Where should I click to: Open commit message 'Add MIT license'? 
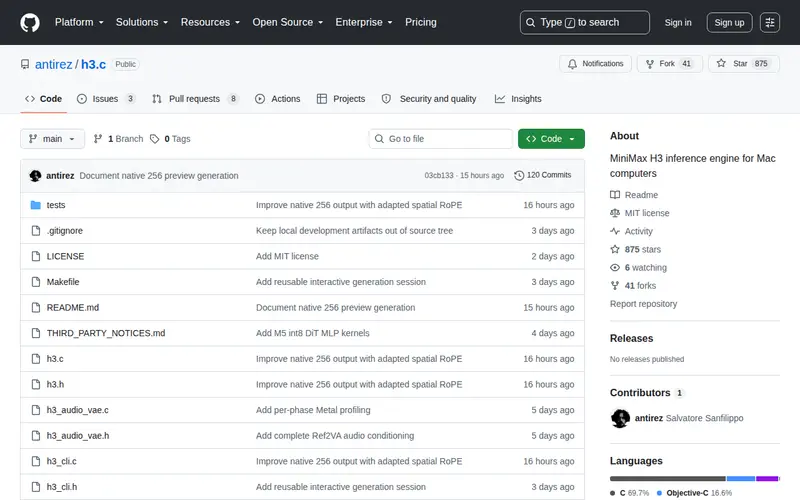287,256
